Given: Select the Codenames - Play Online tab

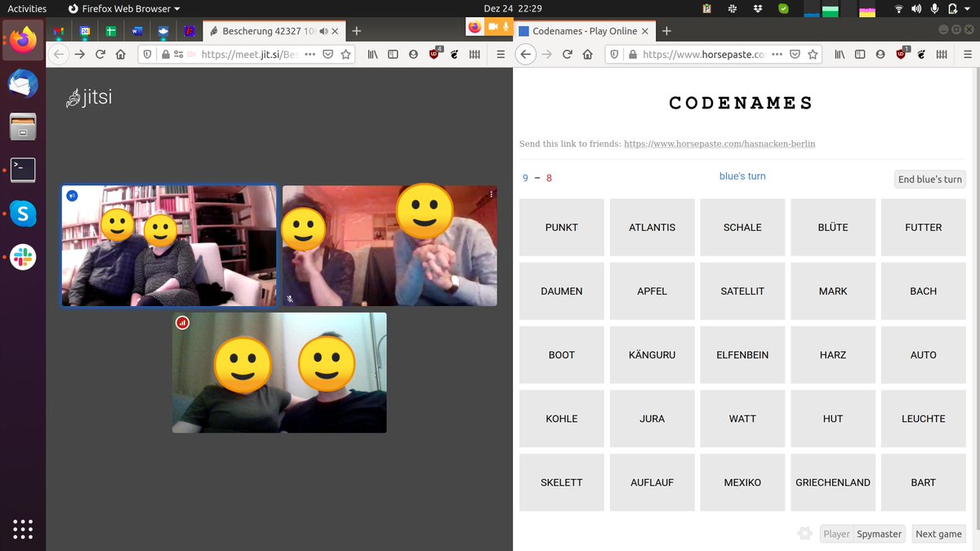Looking at the screenshot, I should pos(583,31).
